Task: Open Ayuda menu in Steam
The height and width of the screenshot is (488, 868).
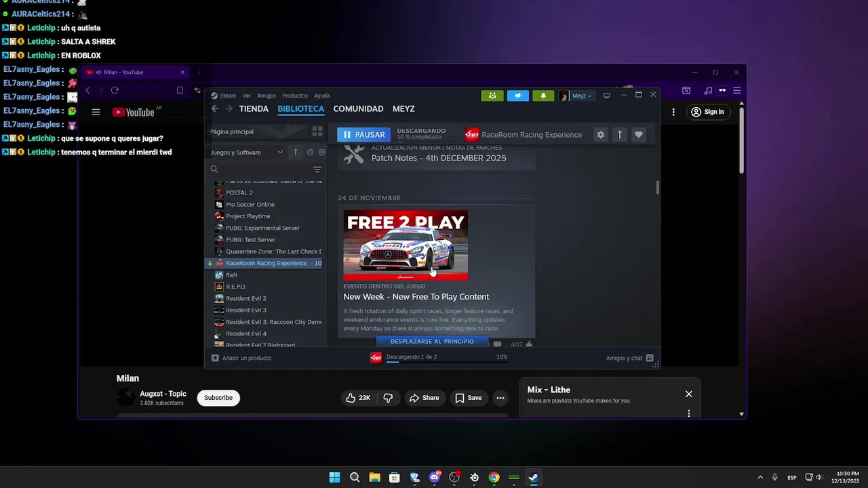Action: [322, 96]
